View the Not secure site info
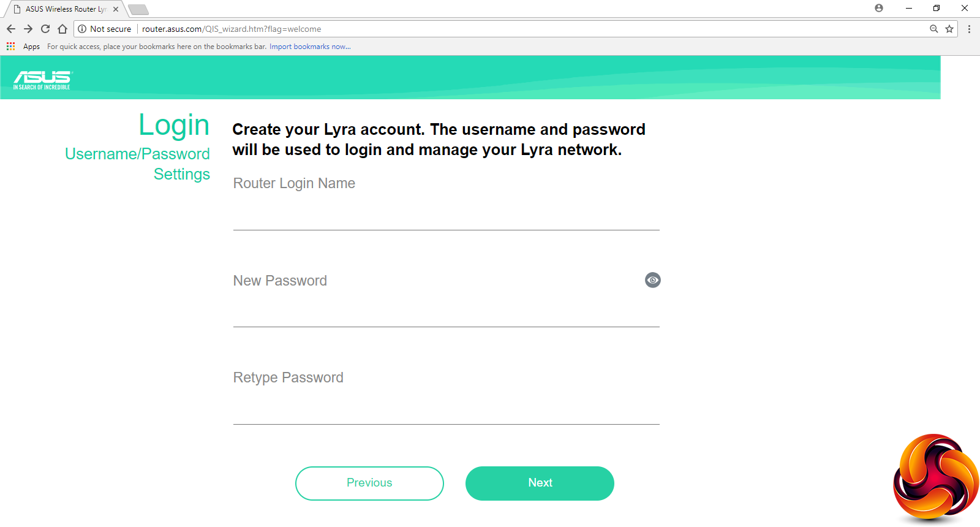Screen dimensions: 980x527 104,29
